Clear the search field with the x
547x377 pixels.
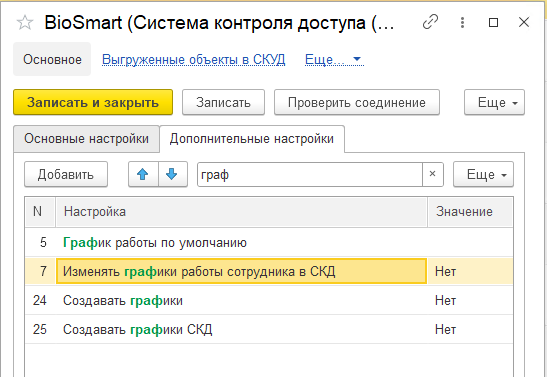coord(433,174)
